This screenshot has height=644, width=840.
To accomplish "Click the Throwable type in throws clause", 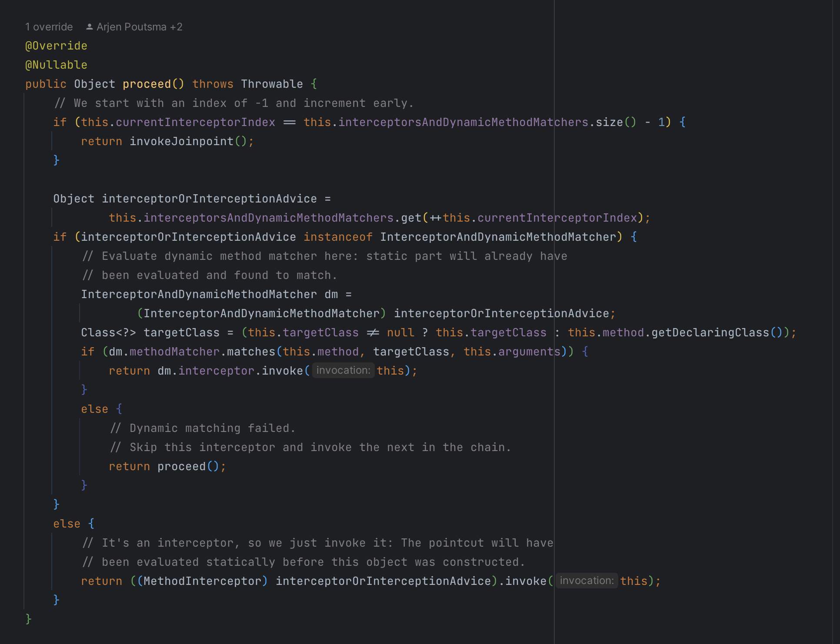I will (272, 84).
